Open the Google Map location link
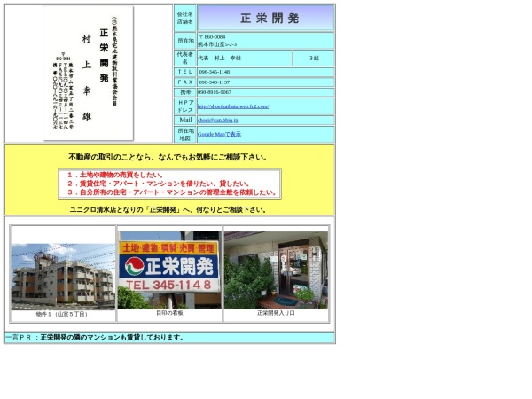The width and height of the screenshot is (532, 399). click(219, 134)
